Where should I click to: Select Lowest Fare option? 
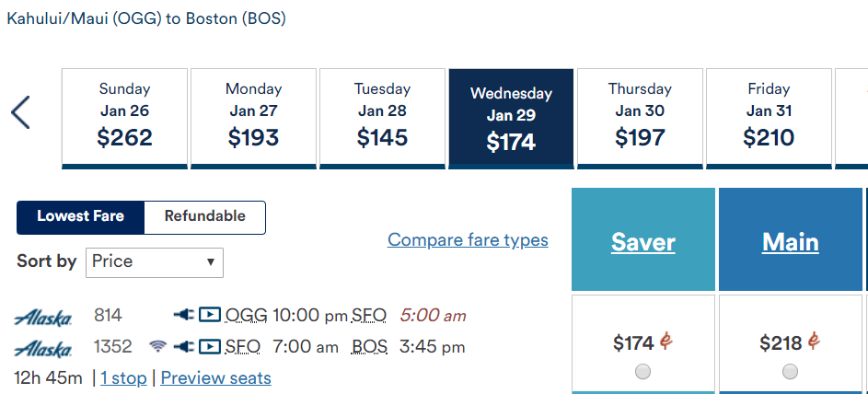pyautogui.click(x=81, y=216)
